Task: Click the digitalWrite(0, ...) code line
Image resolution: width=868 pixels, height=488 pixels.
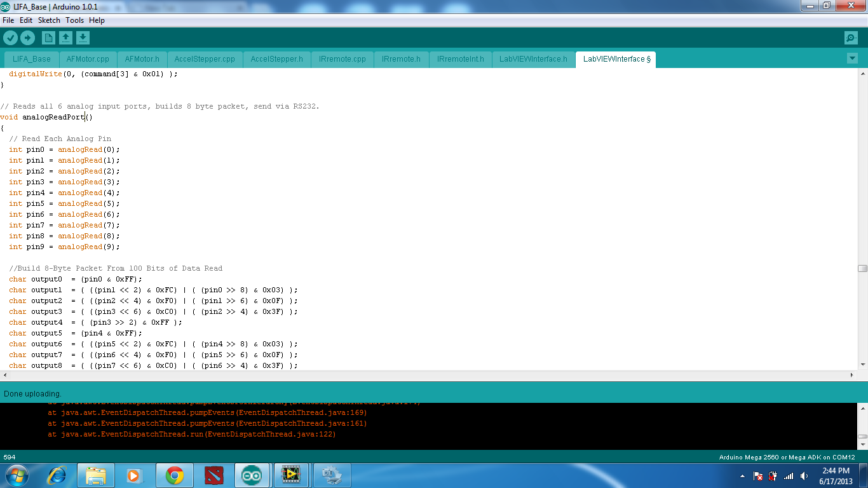Action: pos(93,74)
